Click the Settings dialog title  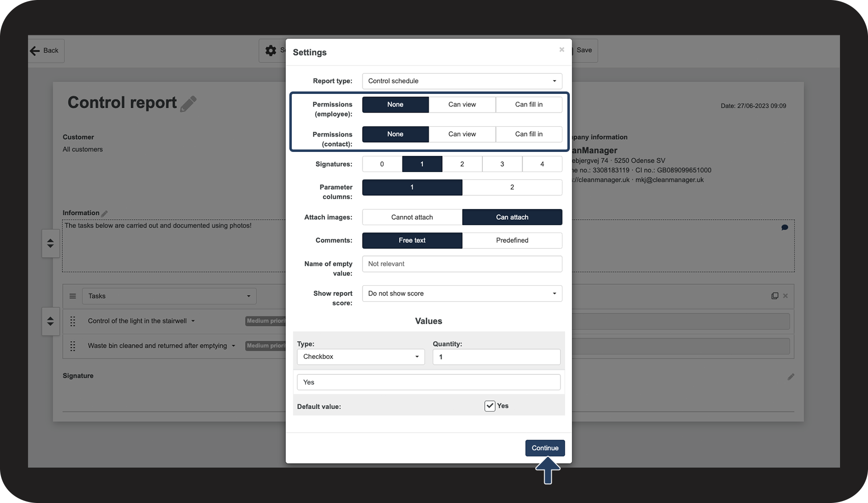[x=310, y=53]
